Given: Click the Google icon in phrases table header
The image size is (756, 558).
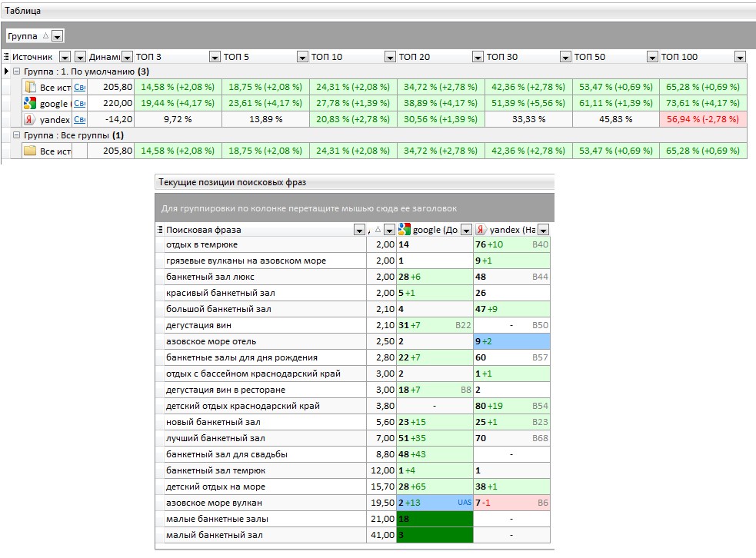Looking at the screenshot, I should (x=404, y=229).
